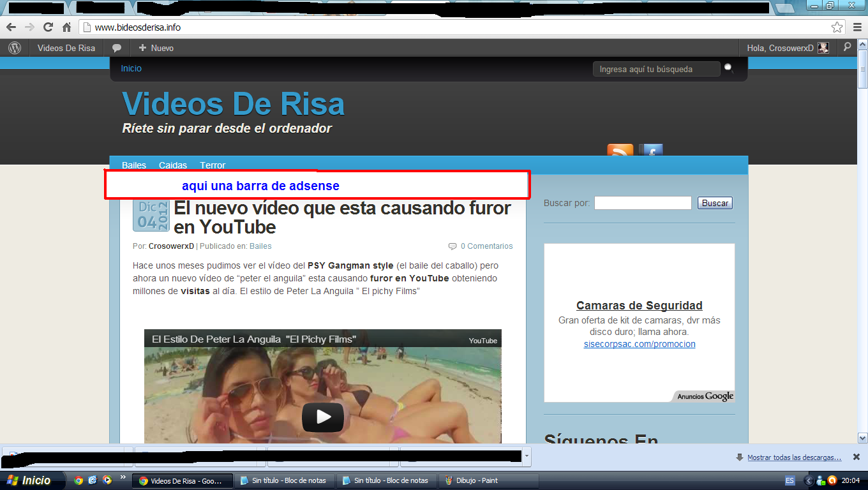
Task: Play the YouTube video
Action: tap(323, 417)
